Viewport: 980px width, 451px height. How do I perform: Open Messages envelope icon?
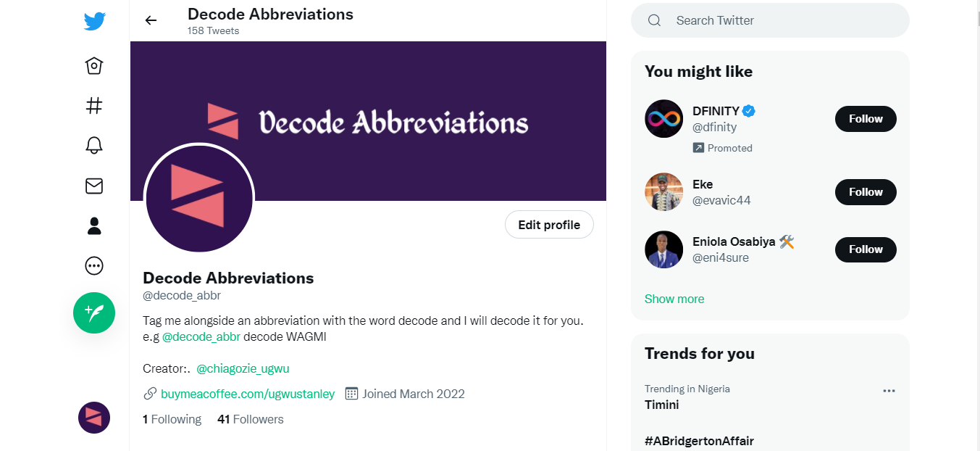[94, 186]
